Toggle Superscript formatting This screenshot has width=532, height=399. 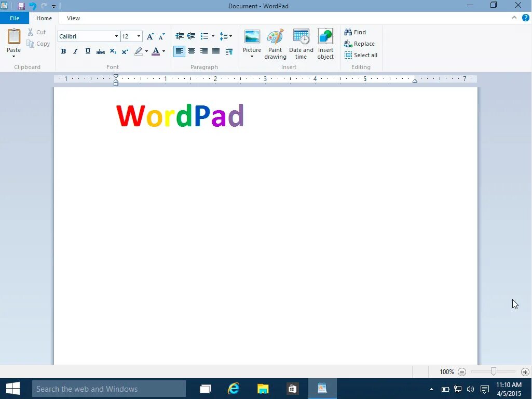click(125, 51)
